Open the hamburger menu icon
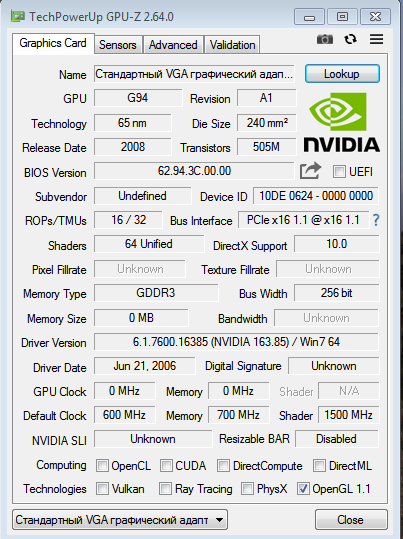The height and width of the screenshot is (539, 403). [376, 39]
